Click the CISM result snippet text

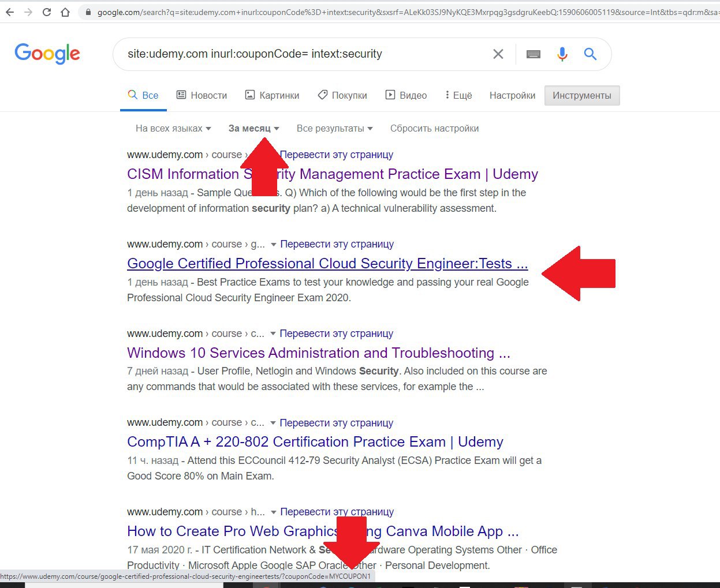tap(327, 200)
